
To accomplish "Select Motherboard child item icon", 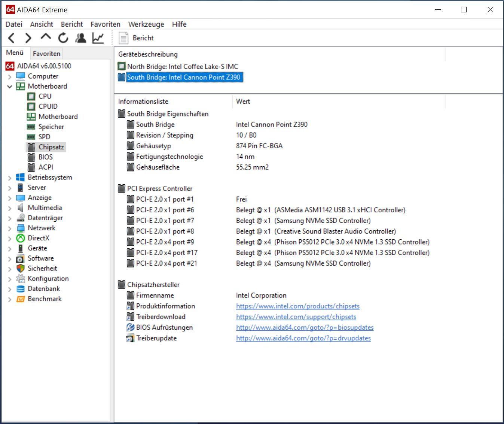I will click(x=31, y=116).
